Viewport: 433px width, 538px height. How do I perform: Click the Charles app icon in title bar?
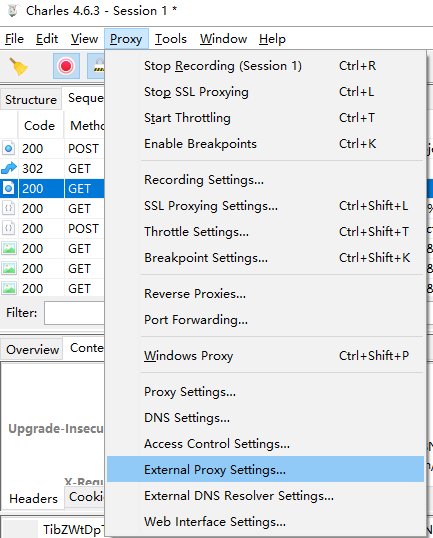click(13, 11)
